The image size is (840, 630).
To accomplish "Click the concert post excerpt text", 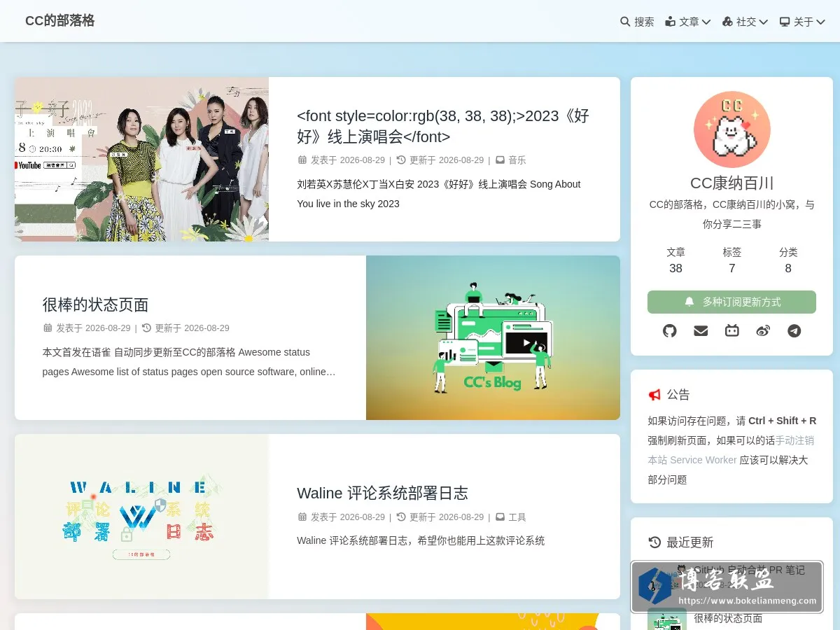I will pos(439,194).
